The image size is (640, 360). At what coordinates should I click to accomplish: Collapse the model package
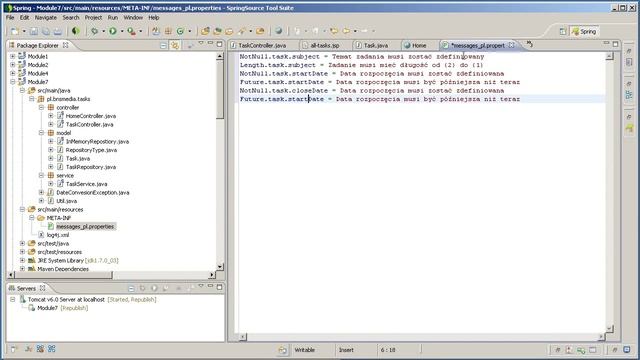point(41,133)
